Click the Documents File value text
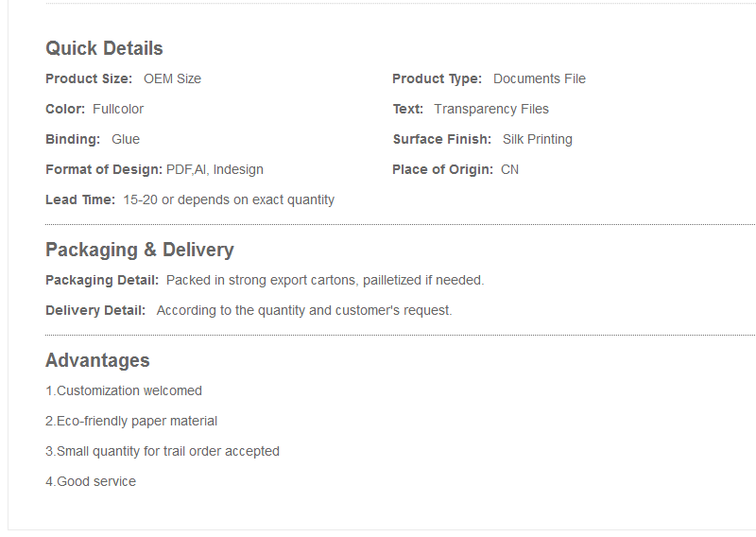The width and height of the screenshot is (756, 537). (539, 78)
